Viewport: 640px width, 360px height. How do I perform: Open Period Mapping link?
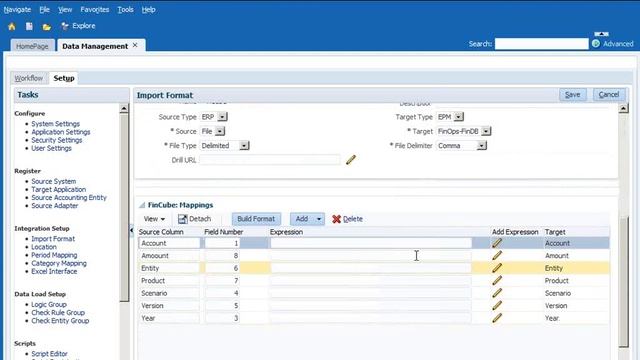[x=54, y=255]
